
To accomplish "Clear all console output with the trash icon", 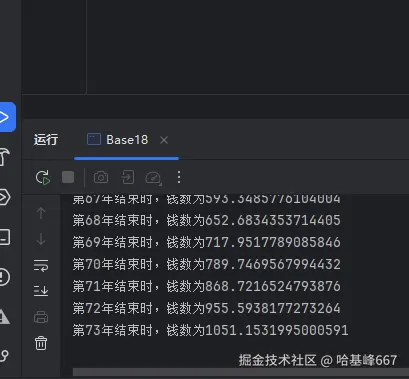I will [x=41, y=343].
